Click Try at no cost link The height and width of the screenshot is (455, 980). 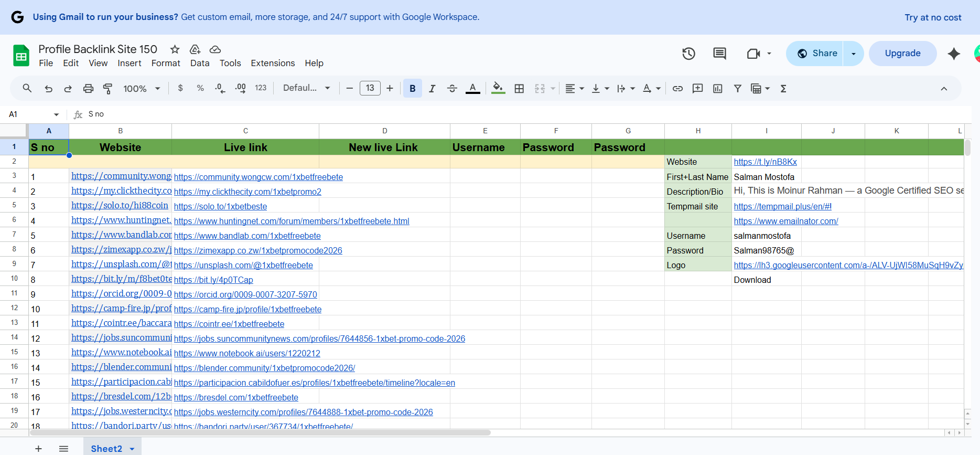933,17
